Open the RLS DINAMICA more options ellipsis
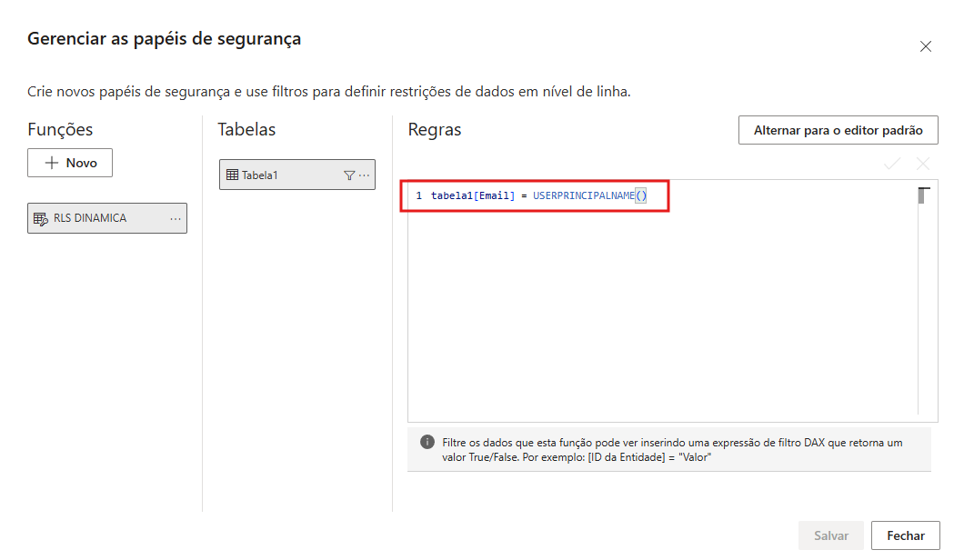 (x=176, y=219)
